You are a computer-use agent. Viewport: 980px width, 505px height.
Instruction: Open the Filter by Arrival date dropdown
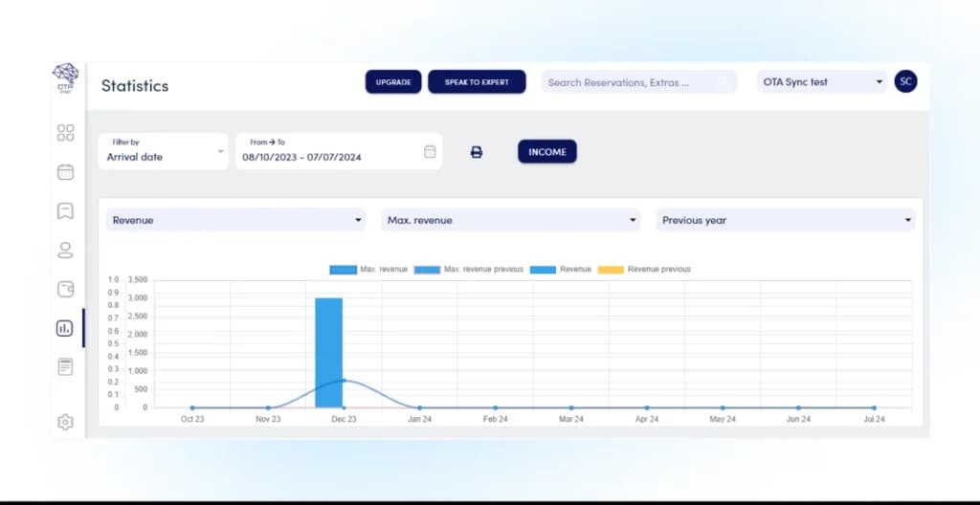click(163, 150)
